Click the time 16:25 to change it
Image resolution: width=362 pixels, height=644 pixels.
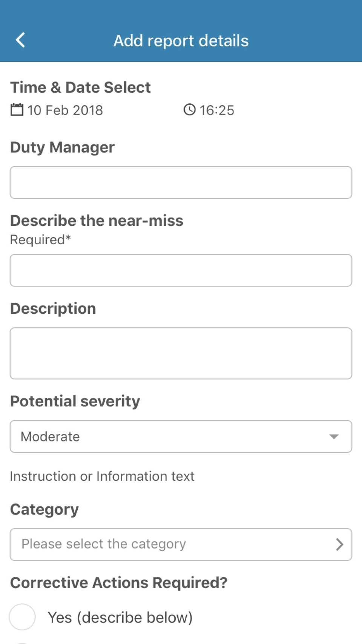tap(217, 110)
